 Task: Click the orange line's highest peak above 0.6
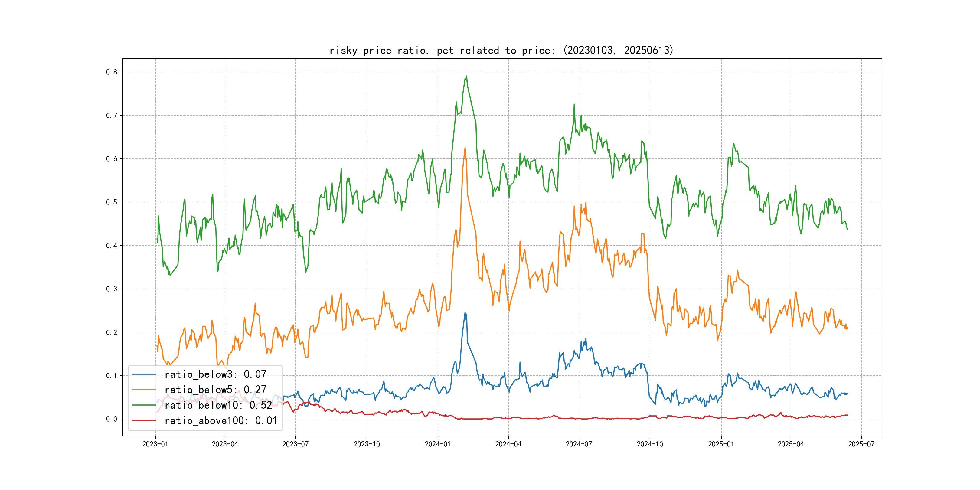pos(465,148)
